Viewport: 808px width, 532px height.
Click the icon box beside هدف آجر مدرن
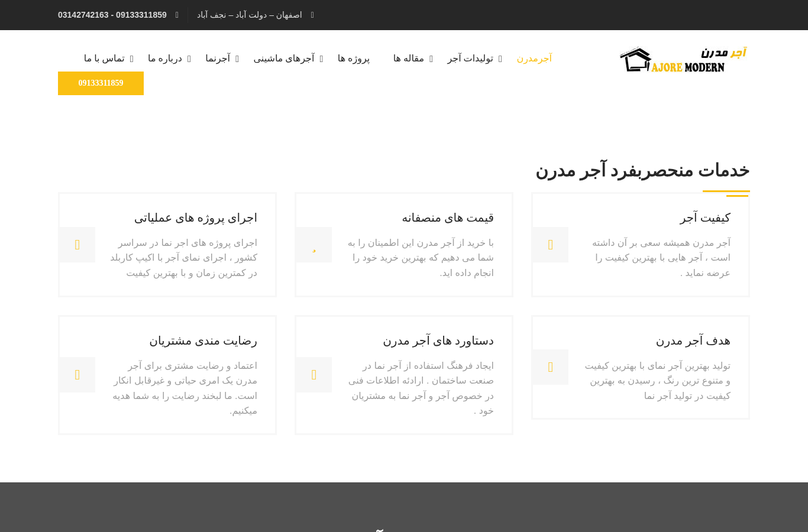click(x=550, y=367)
